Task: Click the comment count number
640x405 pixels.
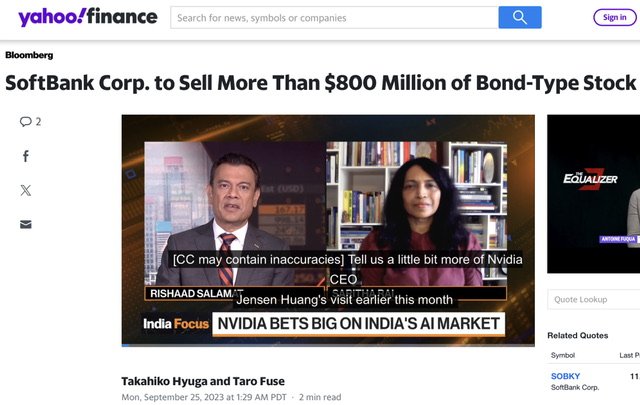Action: tap(38, 122)
